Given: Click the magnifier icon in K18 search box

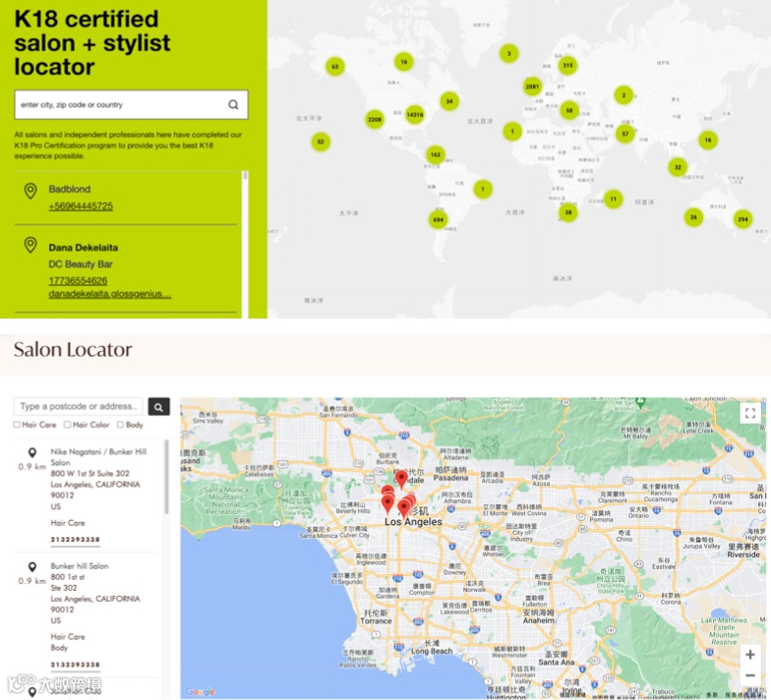Looking at the screenshot, I should click(234, 104).
